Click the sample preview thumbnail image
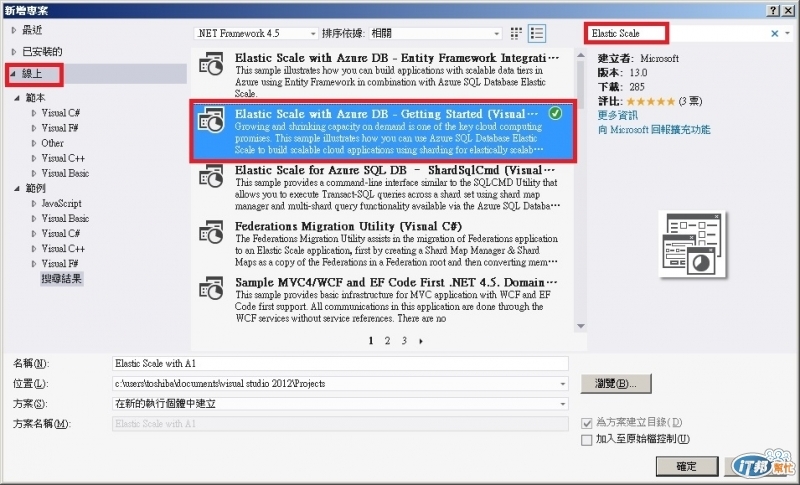The image size is (800, 485). [692, 244]
